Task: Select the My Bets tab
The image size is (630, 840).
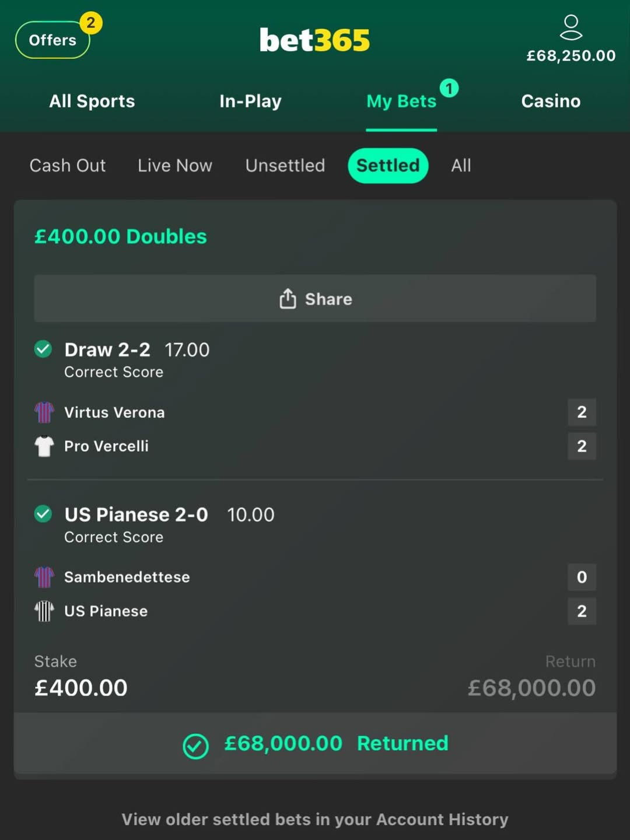Action: point(401,101)
